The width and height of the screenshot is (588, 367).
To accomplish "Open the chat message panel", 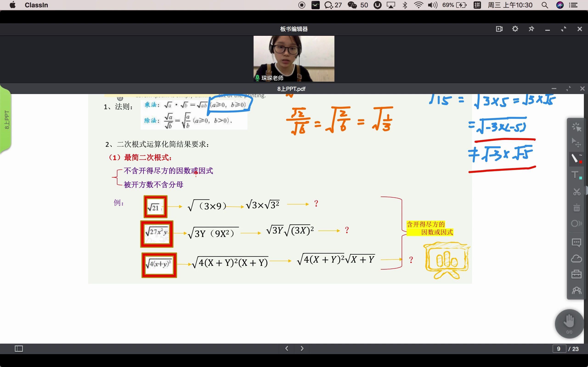I will (x=577, y=242).
